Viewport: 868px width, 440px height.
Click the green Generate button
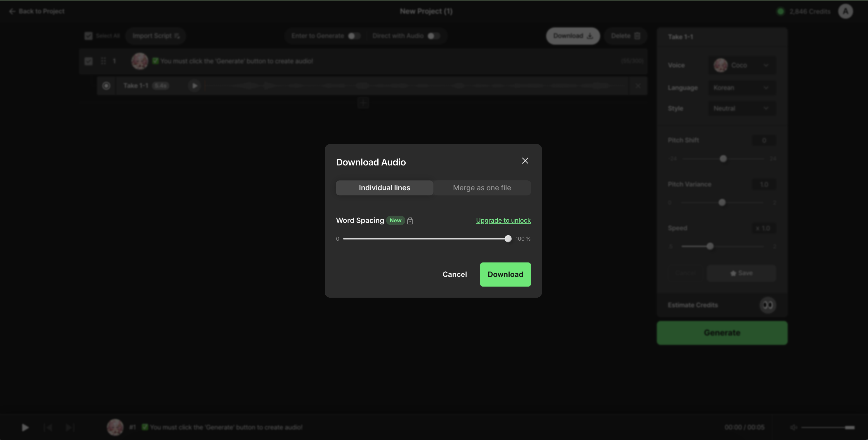pos(722,333)
